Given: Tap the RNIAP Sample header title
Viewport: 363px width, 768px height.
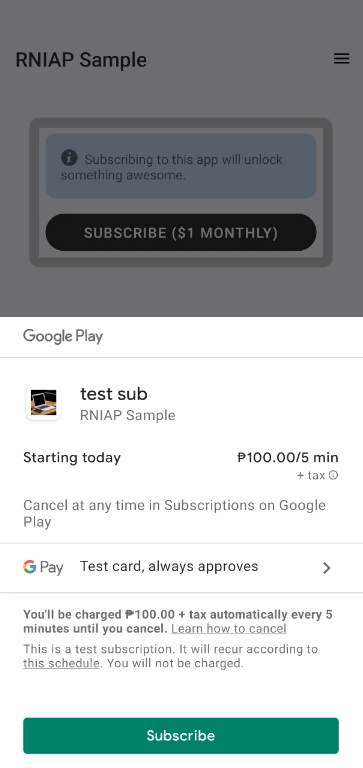Looking at the screenshot, I should point(81,60).
